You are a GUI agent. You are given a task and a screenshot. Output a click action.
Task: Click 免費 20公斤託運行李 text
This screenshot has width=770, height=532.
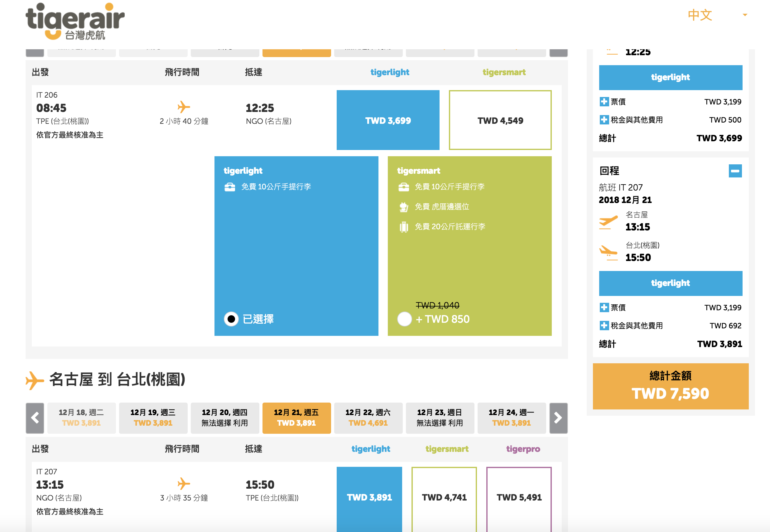click(450, 227)
